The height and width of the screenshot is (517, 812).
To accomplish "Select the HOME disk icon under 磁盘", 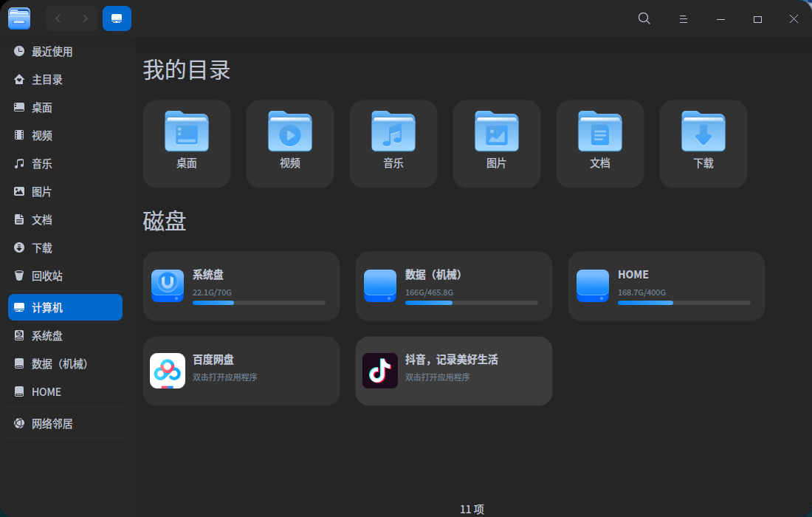I will click(593, 285).
